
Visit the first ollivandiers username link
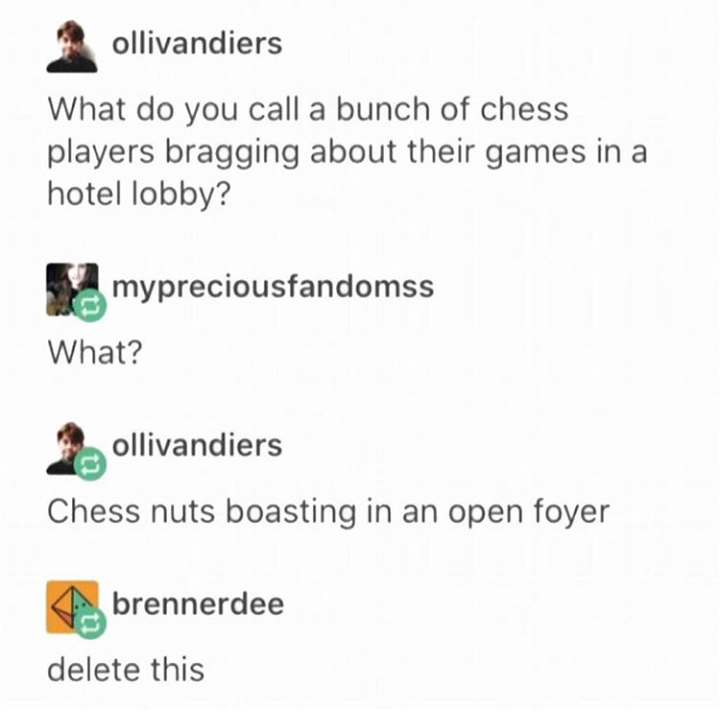coord(197,44)
